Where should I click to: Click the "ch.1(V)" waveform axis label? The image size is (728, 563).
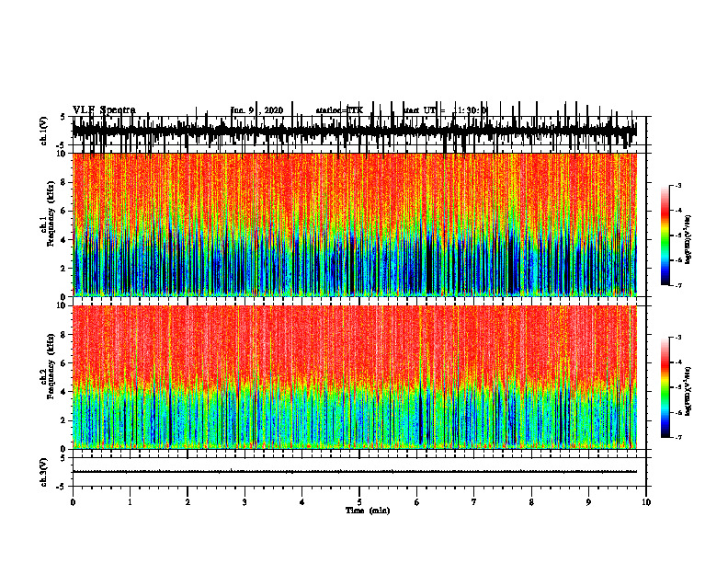tap(44, 131)
